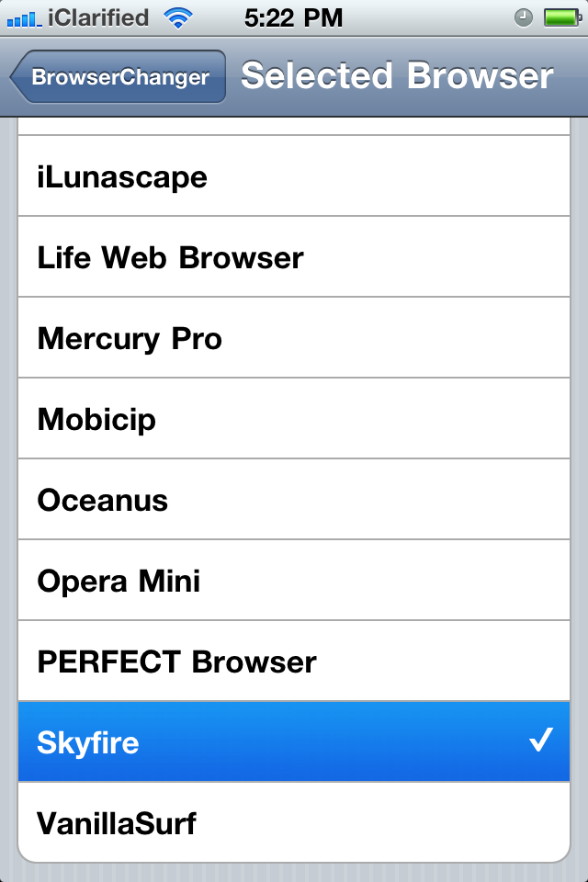Screen dimensions: 588x882
Task: Tap the Selected Browser title
Action: pos(397,76)
